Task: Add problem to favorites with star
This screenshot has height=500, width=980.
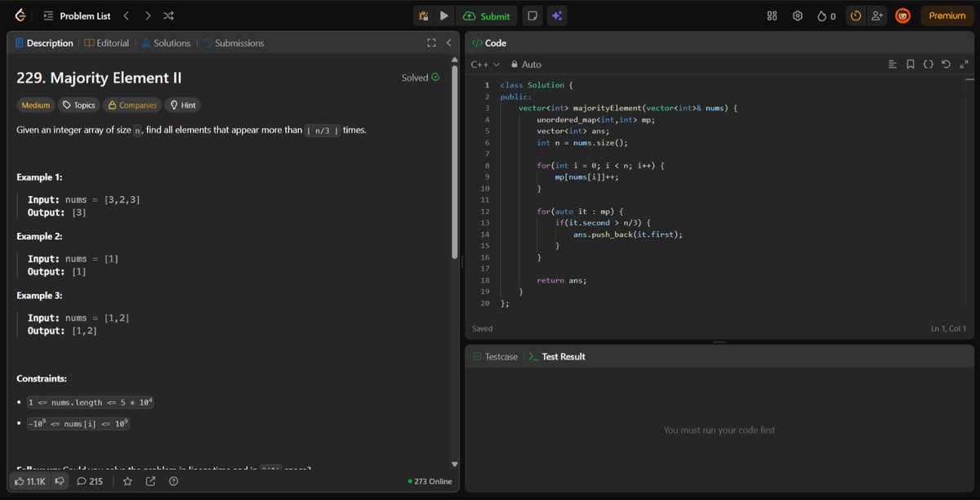Action: 127,481
